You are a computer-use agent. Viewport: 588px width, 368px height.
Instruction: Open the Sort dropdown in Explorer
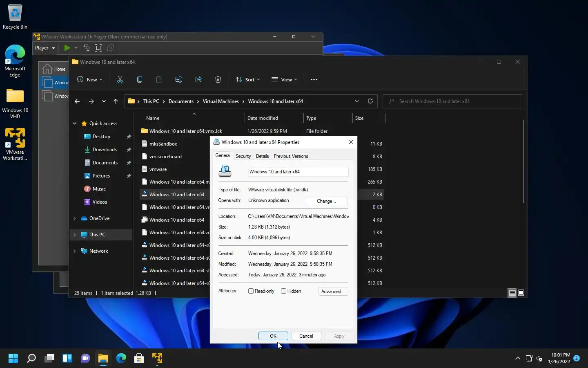click(247, 80)
